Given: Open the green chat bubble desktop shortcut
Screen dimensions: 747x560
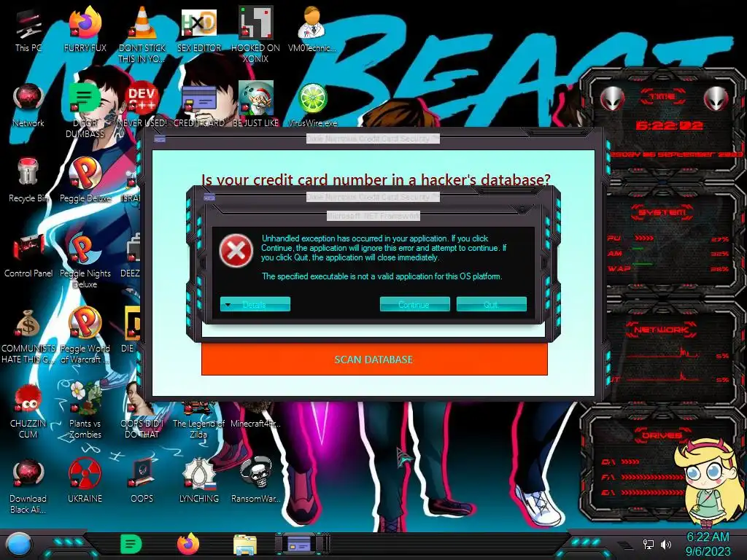Looking at the screenshot, I should click(x=85, y=109).
